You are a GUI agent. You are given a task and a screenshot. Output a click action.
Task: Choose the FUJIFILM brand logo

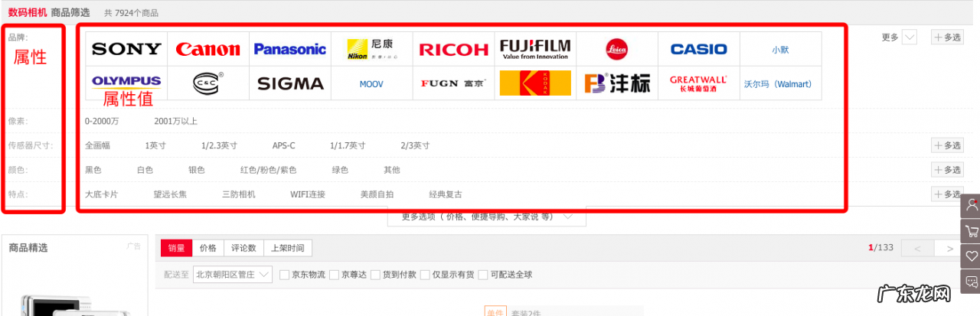coord(535,49)
